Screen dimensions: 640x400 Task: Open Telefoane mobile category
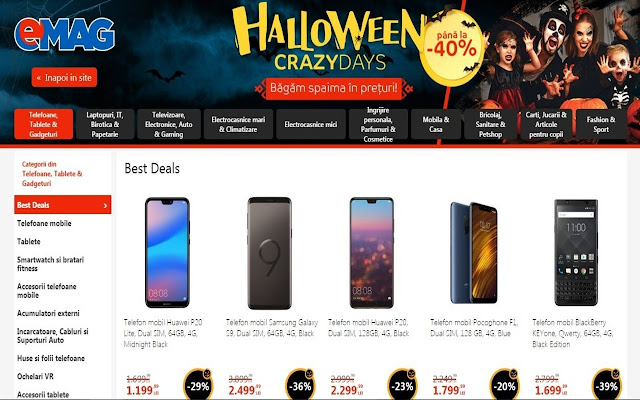click(44, 223)
